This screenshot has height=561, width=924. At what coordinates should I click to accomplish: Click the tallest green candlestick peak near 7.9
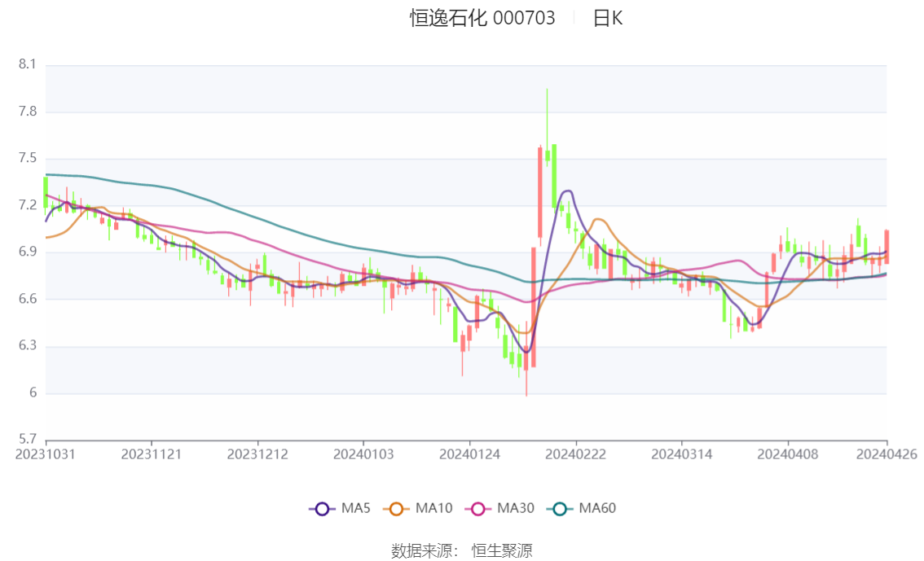(548, 126)
